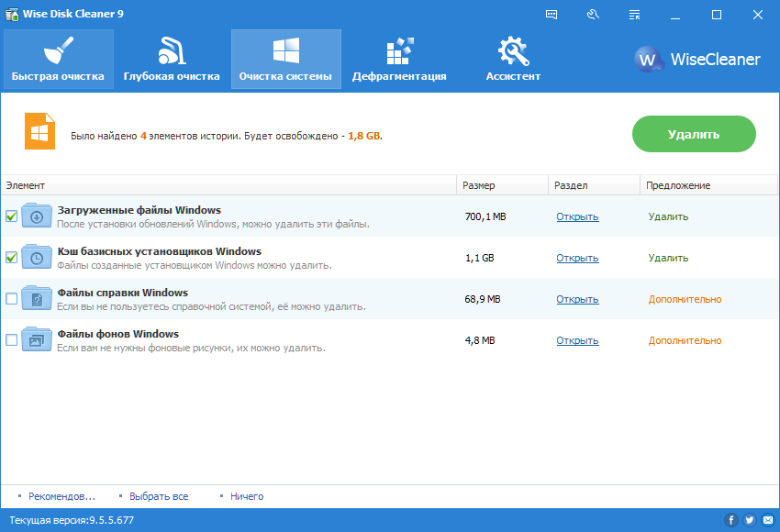The image size is (780, 532).
Task: Open folder link for Загруженные файлы Windows
Action: [x=577, y=216]
